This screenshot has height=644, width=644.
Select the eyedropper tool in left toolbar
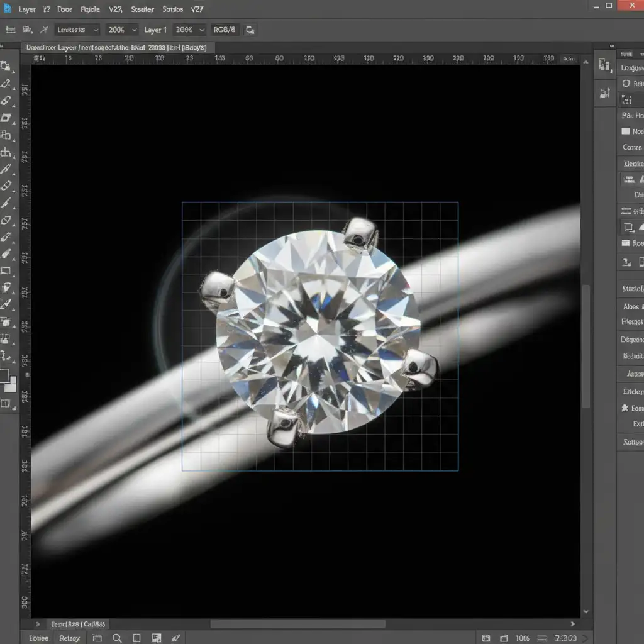coord(6,169)
